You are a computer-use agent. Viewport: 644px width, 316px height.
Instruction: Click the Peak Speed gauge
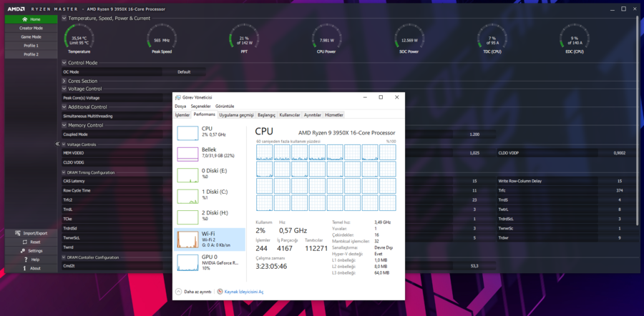[162, 39]
